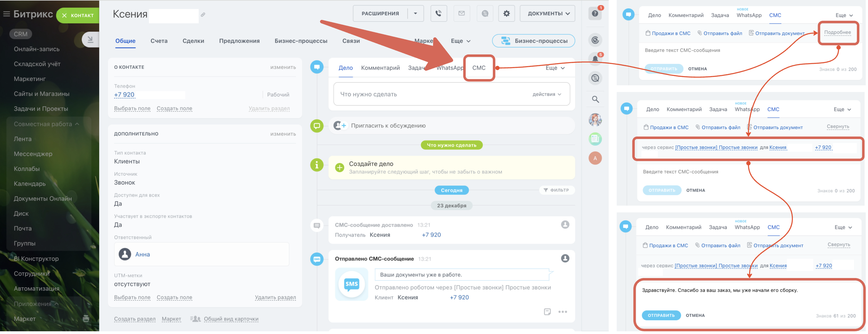Viewport: 868px width, 334px height.
Task: Open Мессенджер in the left sidebar
Action: point(33,154)
